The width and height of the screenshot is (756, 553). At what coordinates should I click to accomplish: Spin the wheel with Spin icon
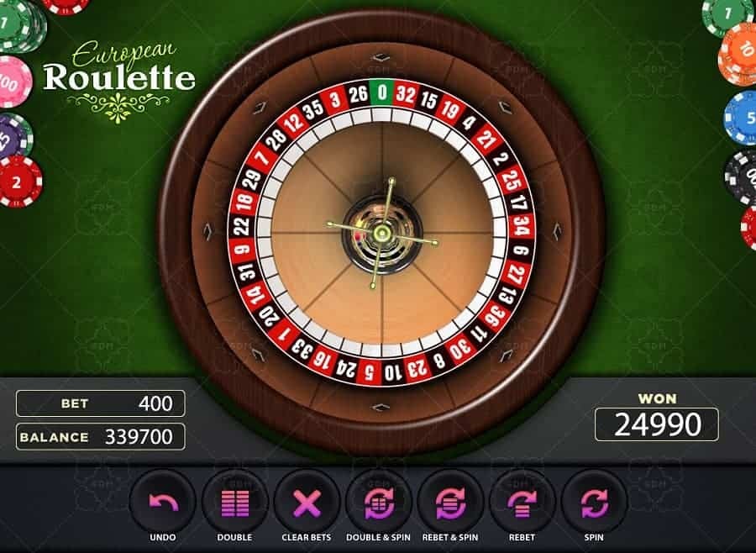pyautogui.click(x=594, y=503)
